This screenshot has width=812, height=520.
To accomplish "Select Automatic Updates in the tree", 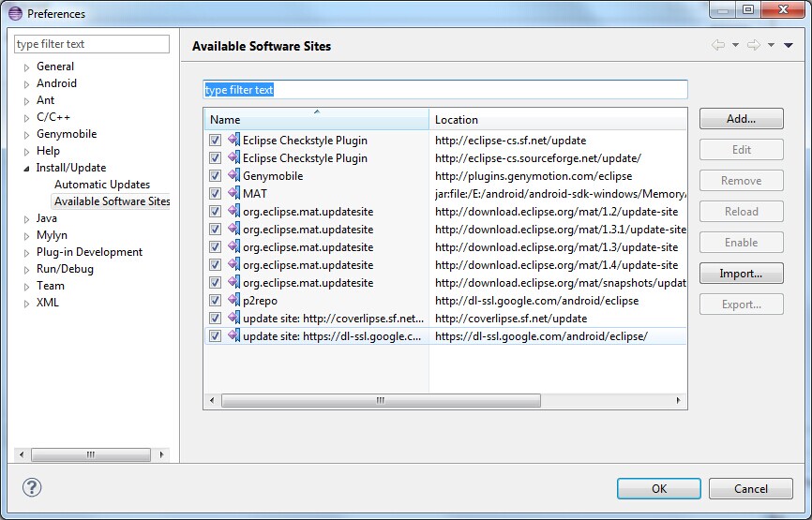I will (x=101, y=185).
